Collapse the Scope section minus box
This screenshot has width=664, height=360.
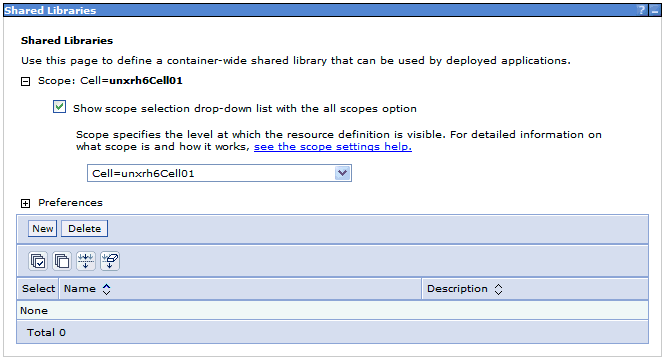[x=25, y=81]
